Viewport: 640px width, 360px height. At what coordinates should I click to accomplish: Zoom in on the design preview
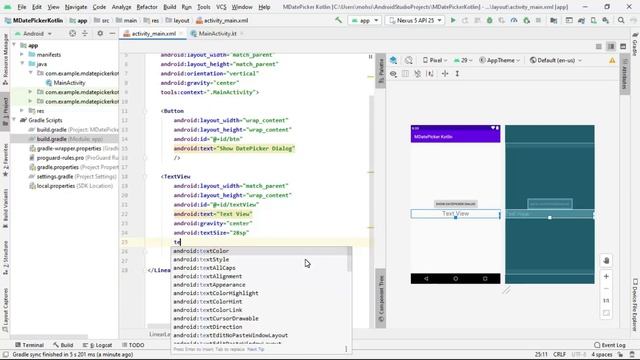tap(606, 276)
